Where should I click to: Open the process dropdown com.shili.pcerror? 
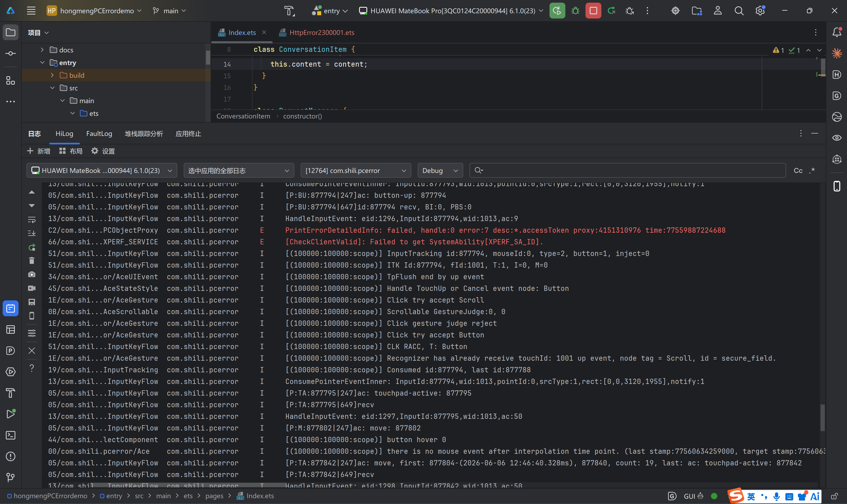pos(356,171)
